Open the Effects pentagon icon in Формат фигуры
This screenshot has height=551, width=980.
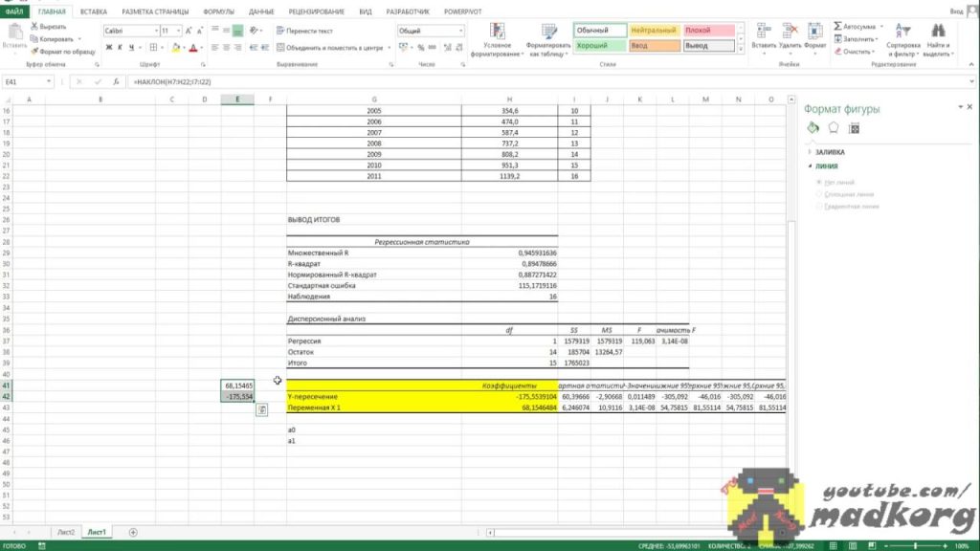pos(834,127)
